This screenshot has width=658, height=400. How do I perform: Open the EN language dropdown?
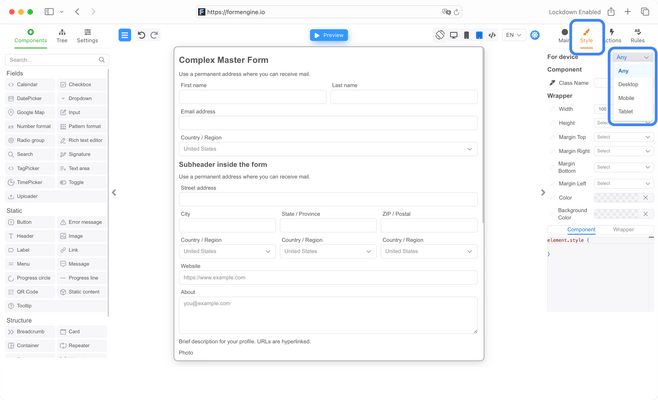pyautogui.click(x=513, y=35)
